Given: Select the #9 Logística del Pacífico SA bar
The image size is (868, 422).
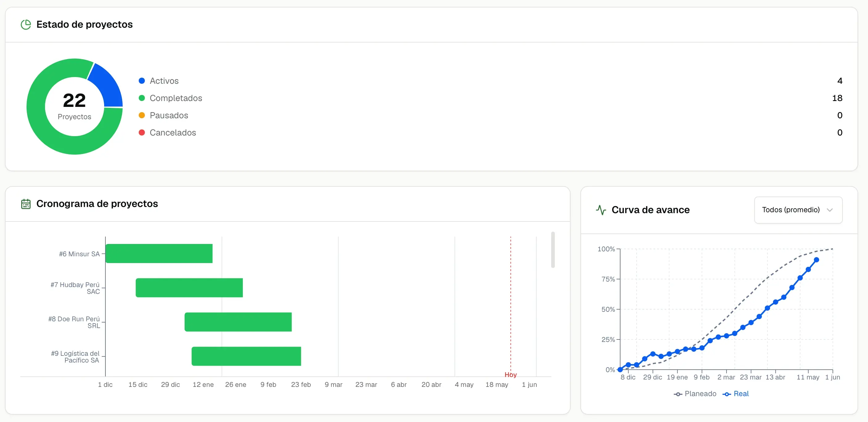Looking at the screenshot, I should tap(246, 356).
